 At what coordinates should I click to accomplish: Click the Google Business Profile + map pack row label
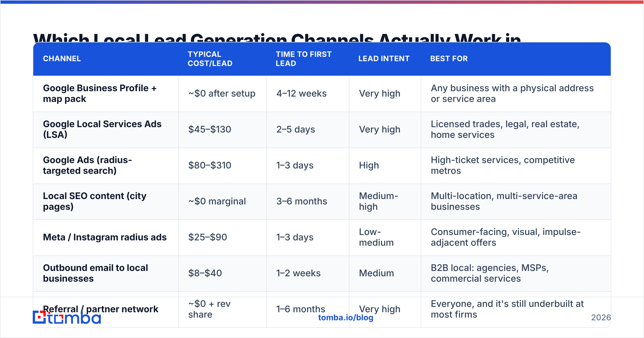100,93
